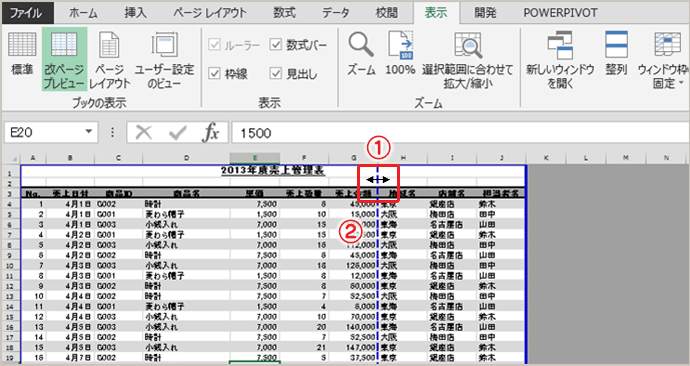Set zoom to 100%
Screen dimensions: 690x366
[x=400, y=54]
